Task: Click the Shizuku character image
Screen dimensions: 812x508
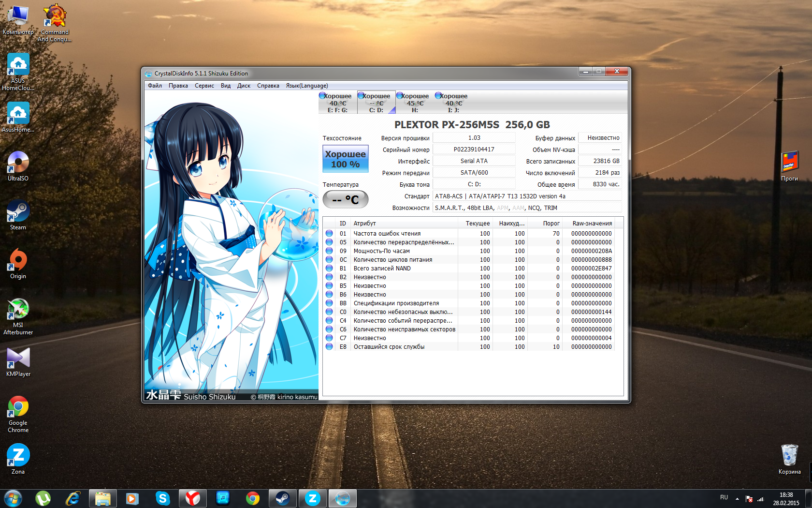Action: tap(232, 246)
